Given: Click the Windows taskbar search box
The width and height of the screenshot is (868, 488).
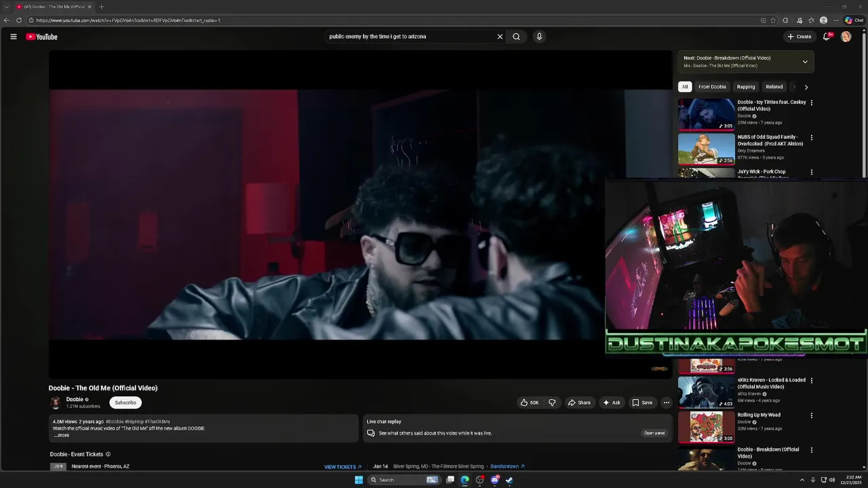Looking at the screenshot, I should pyautogui.click(x=404, y=480).
